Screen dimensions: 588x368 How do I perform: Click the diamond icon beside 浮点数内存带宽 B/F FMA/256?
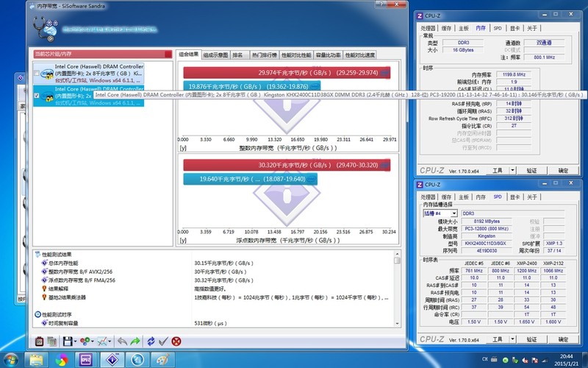[44, 280]
